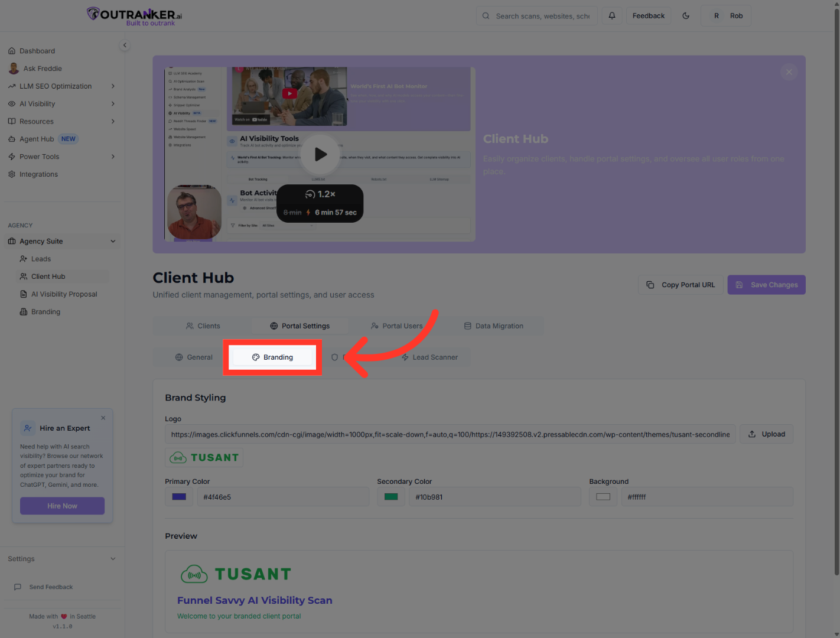The image size is (840, 638).
Task: Toggle dark mode with the moon icon
Action: pos(686,16)
